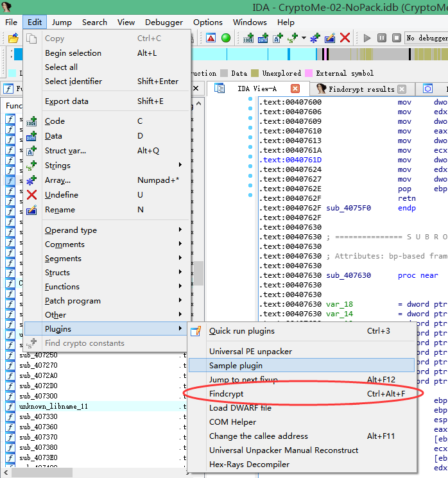Close the Findcrypt results tab
448x478 pixels.
click(x=402, y=89)
